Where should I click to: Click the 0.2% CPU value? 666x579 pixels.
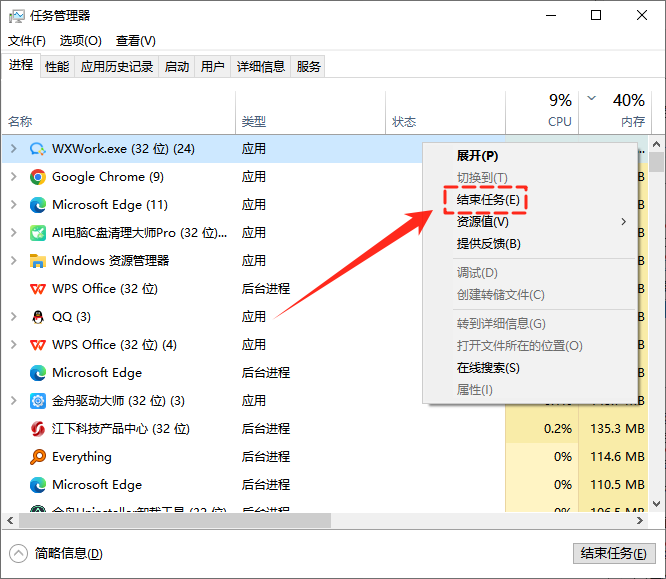[x=558, y=429]
